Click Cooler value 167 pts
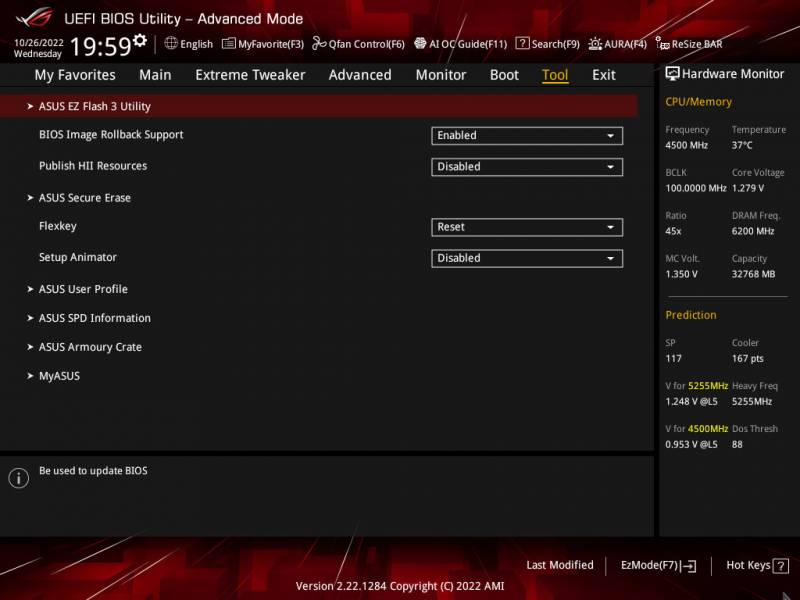The height and width of the screenshot is (600, 800). 747,359
